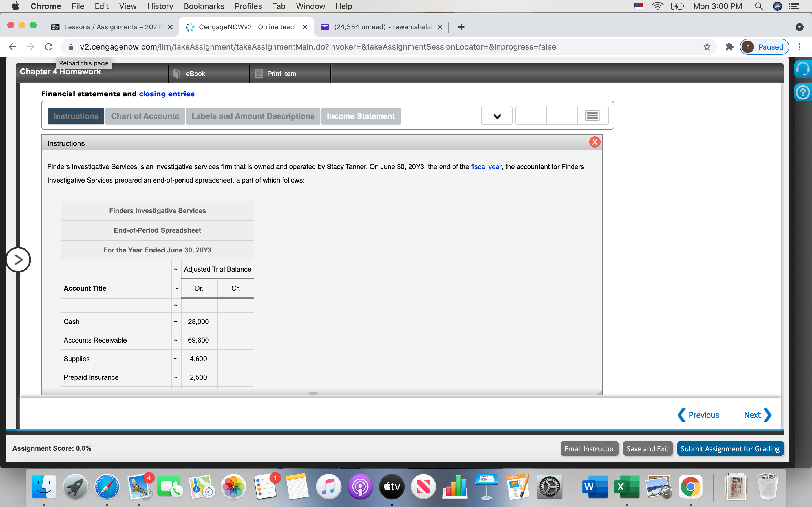Close the Instructions panel

pos(595,142)
